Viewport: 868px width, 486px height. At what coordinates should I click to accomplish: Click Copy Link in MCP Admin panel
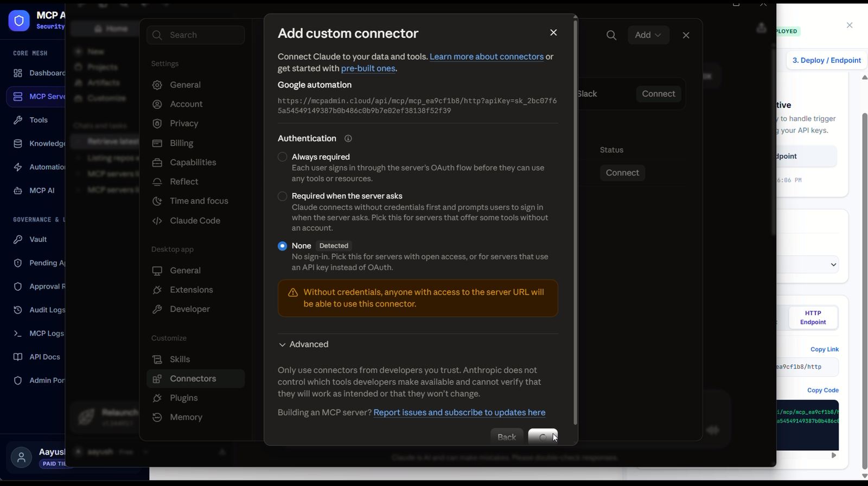pos(825,349)
